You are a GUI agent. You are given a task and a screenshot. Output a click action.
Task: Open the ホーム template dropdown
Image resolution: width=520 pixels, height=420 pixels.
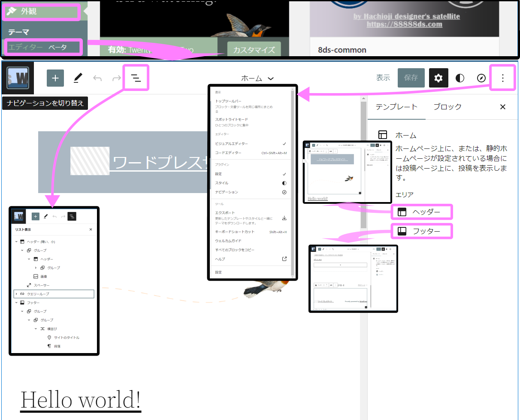point(257,79)
